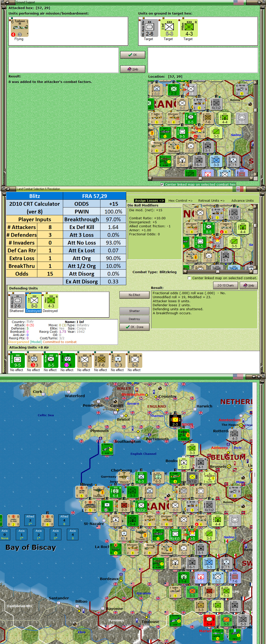Select the Typhoon IB flying air unit
Screen dimensions: 266x644
20,28
